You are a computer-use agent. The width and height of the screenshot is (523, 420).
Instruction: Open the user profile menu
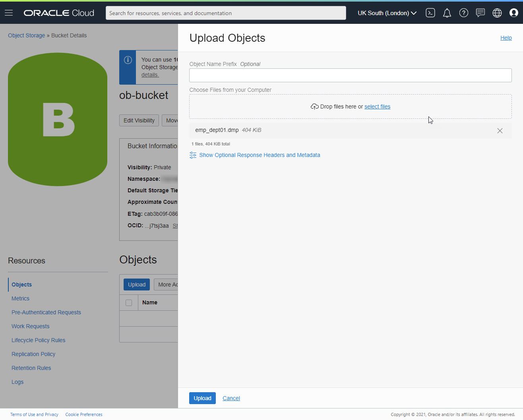tap(514, 13)
